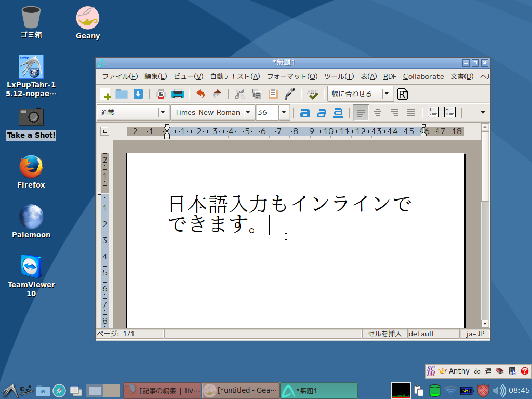This screenshot has height=399, width=532.
Task: Run the ABC spell check
Action: tap(312, 94)
